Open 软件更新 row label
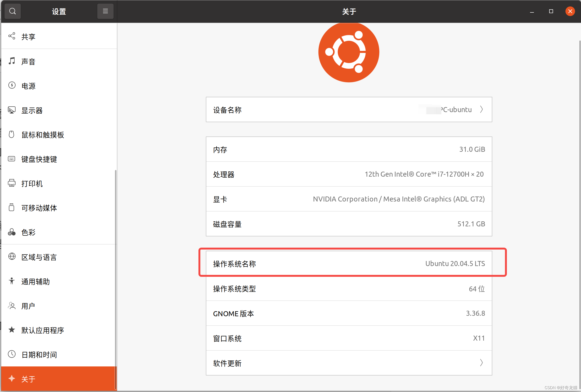Image resolution: width=581 pixels, height=392 pixels. point(227,363)
